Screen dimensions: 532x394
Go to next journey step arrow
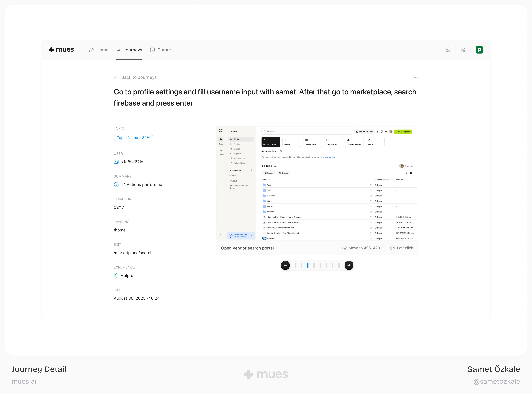[x=349, y=265]
